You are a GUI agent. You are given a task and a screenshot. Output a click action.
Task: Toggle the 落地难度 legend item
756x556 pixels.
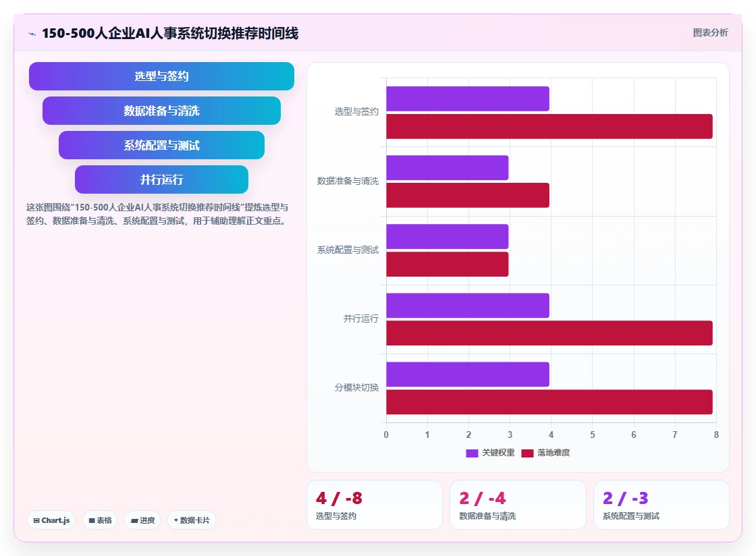[546, 453]
